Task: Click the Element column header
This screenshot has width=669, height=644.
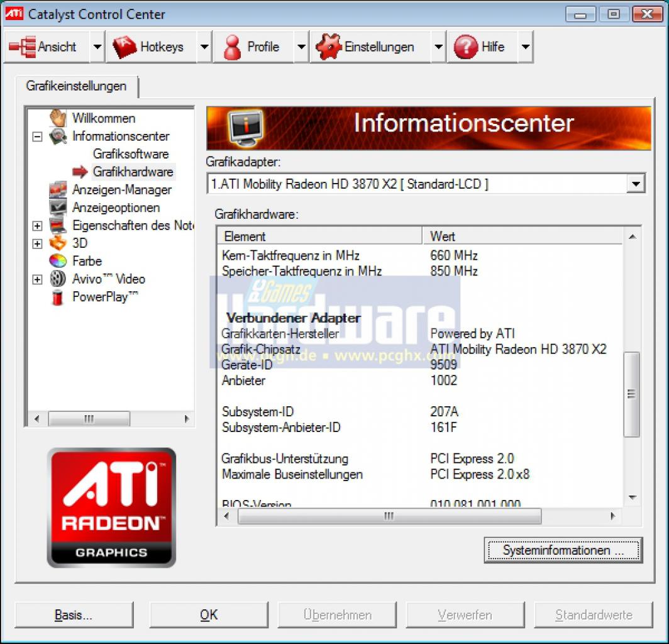Action: (320, 236)
